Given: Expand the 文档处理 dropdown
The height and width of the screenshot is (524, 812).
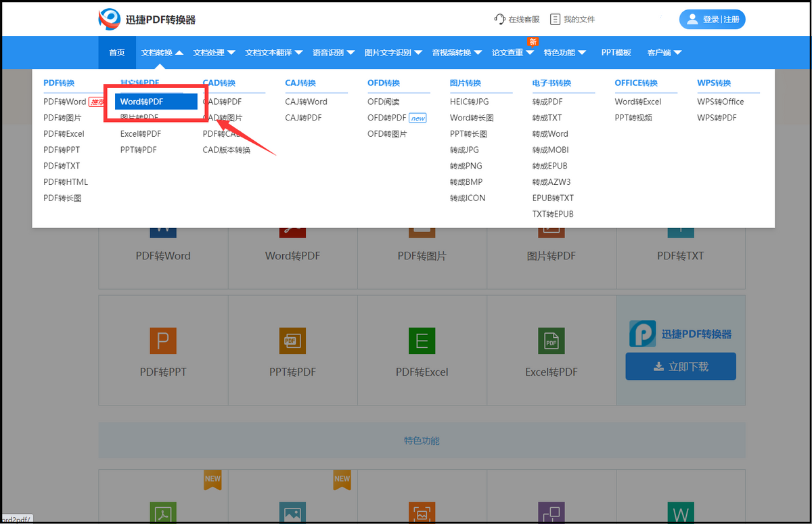Looking at the screenshot, I should click(214, 52).
